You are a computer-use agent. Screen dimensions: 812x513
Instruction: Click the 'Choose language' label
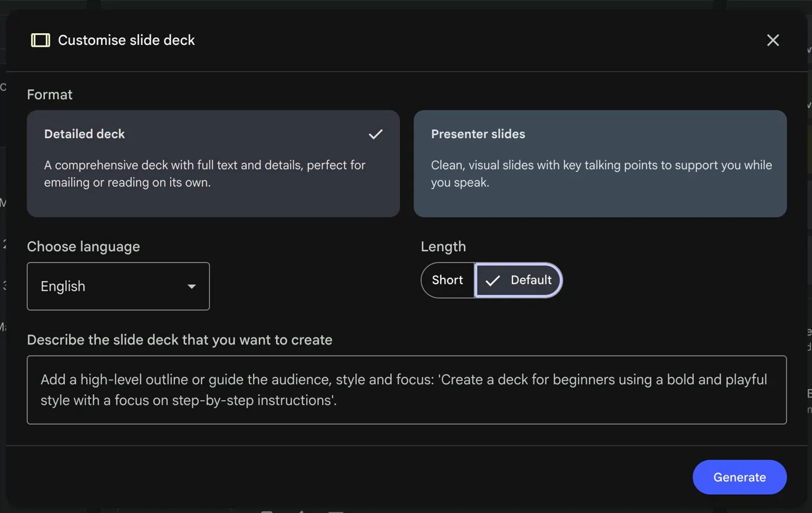click(x=83, y=246)
